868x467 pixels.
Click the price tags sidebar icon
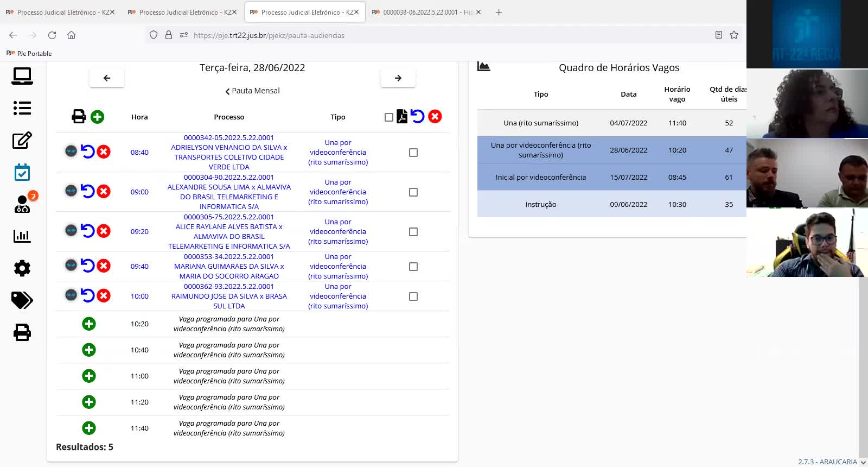[x=22, y=300]
